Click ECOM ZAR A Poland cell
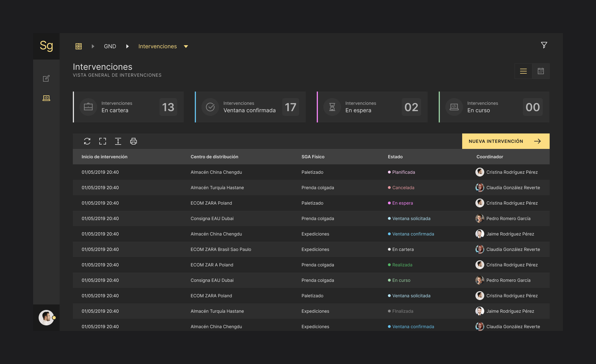This screenshot has height=364, width=596. 212,265
